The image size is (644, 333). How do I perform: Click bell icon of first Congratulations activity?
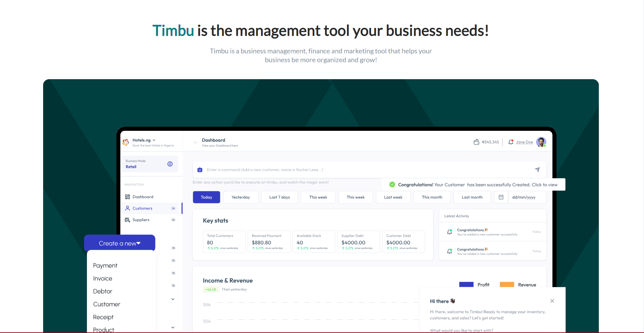(x=449, y=232)
